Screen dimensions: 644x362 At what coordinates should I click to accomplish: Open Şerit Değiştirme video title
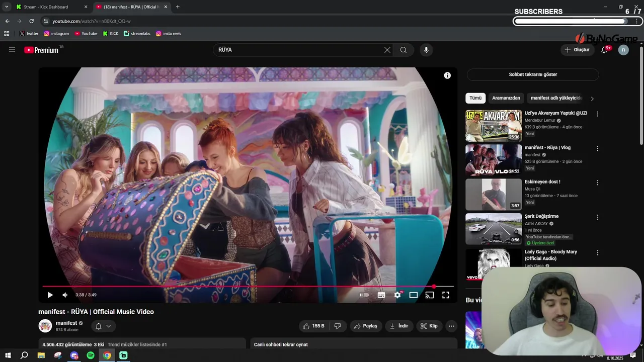click(541, 216)
